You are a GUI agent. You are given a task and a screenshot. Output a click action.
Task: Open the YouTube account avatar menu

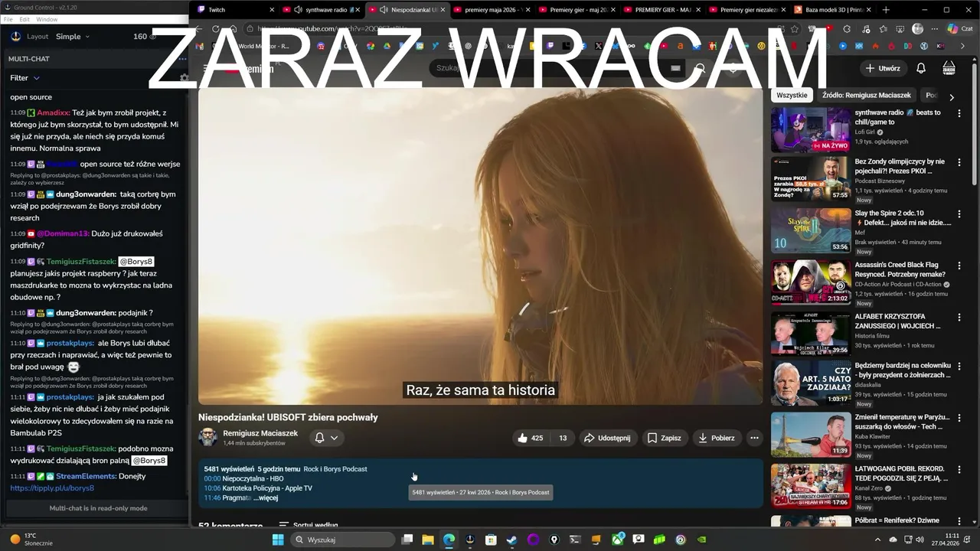click(949, 68)
